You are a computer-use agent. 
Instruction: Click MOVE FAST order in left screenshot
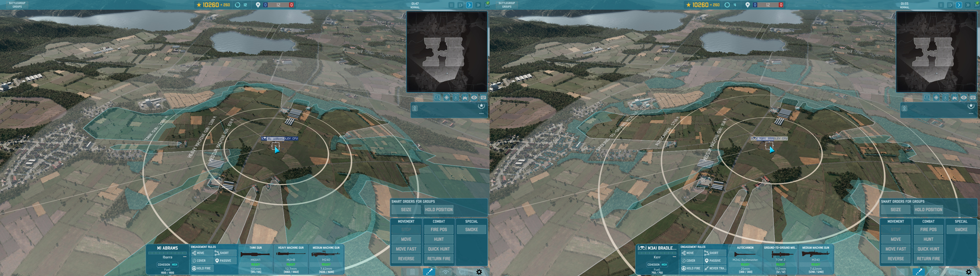click(406, 249)
